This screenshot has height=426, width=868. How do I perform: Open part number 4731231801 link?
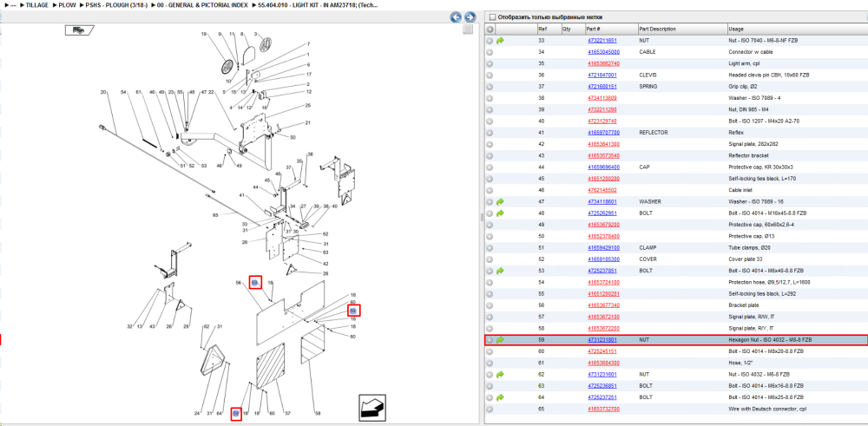coord(602,340)
